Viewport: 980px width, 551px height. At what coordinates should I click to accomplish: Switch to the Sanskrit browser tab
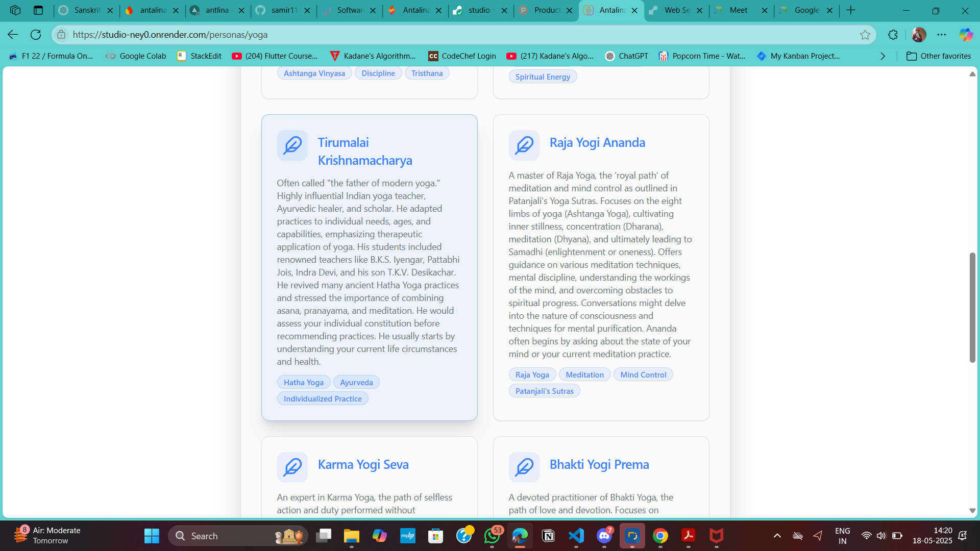87,10
